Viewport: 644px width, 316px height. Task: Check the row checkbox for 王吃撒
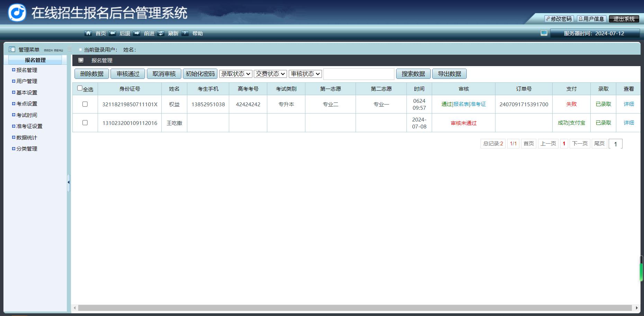[85, 123]
